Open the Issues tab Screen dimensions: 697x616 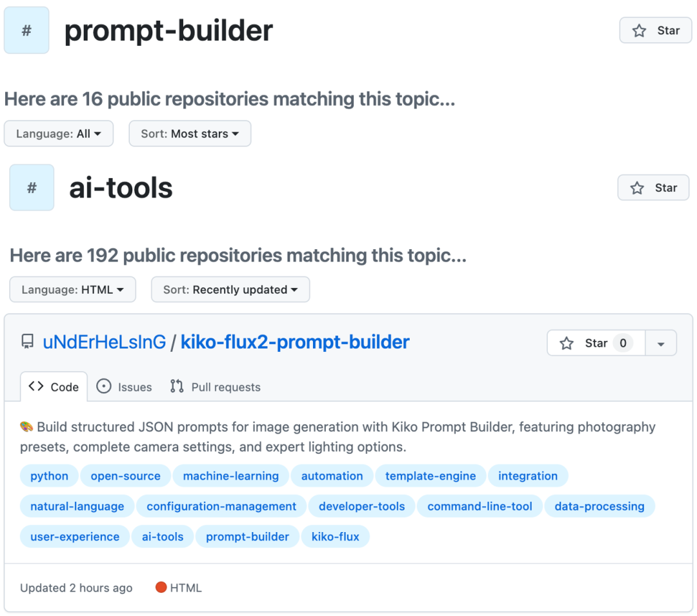point(124,387)
